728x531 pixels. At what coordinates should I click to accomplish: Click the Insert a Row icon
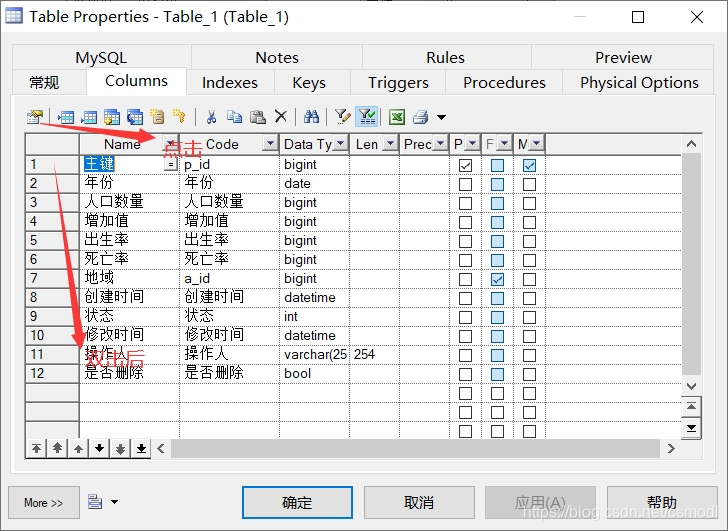pos(65,117)
